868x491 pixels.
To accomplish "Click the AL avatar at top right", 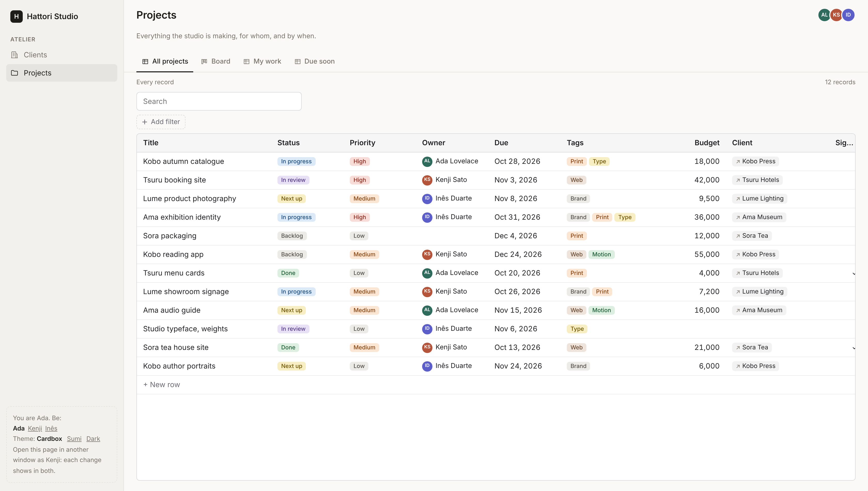I will (x=824, y=15).
